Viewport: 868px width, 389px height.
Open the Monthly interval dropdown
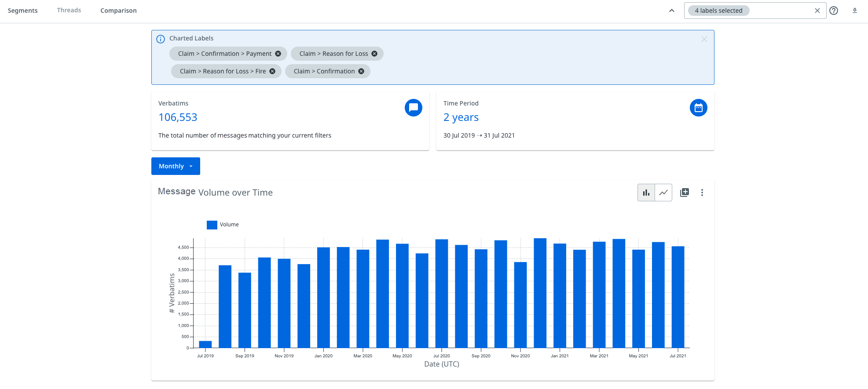tap(176, 166)
